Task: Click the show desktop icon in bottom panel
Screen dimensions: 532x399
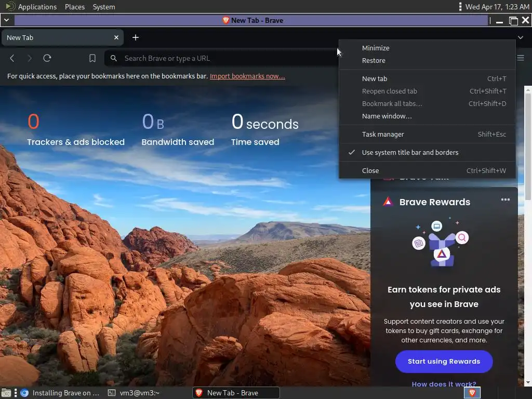Action: [x=6, y=393]
